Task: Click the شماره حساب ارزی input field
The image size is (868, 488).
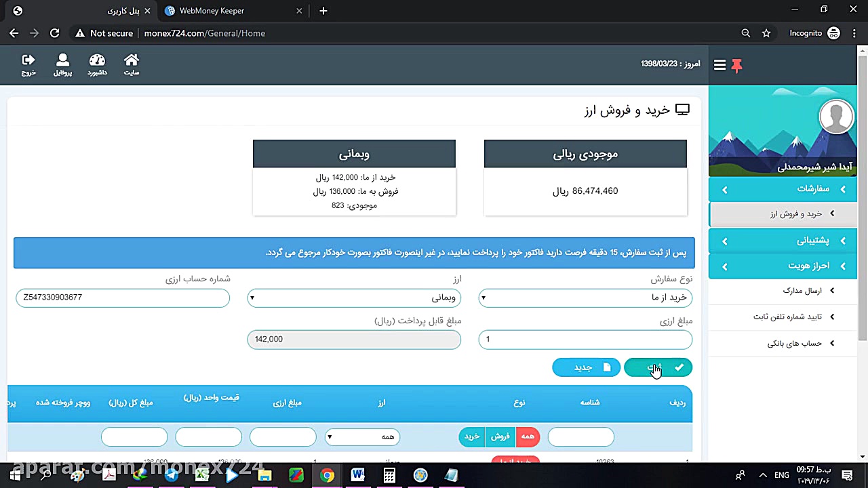Action: (x=122, y=298)
